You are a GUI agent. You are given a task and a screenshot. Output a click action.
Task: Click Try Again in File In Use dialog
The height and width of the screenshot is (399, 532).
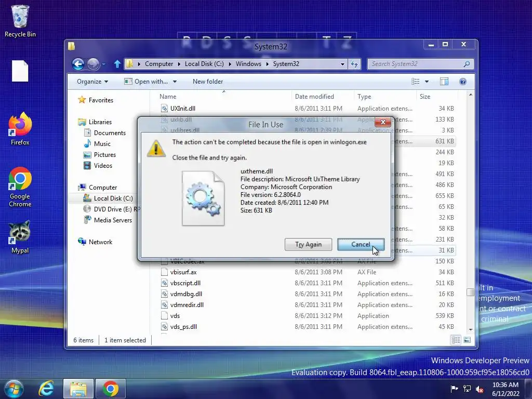point(308,244)
